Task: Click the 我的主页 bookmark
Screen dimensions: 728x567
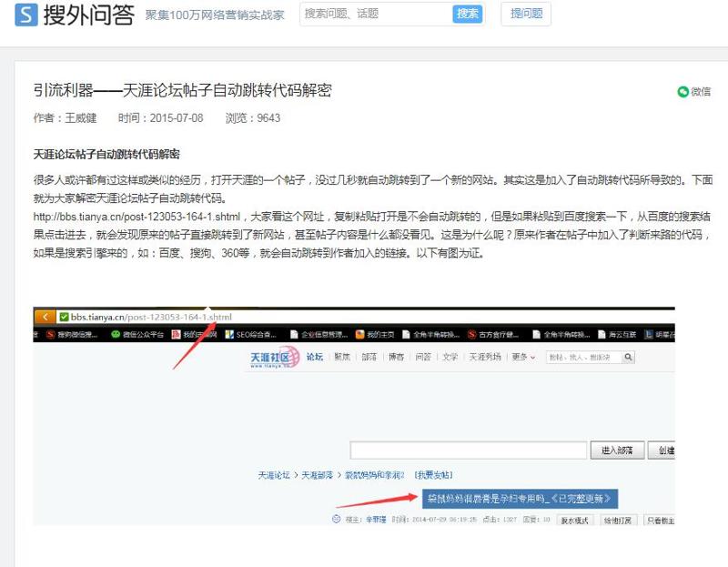Action: tap(375, 334)
